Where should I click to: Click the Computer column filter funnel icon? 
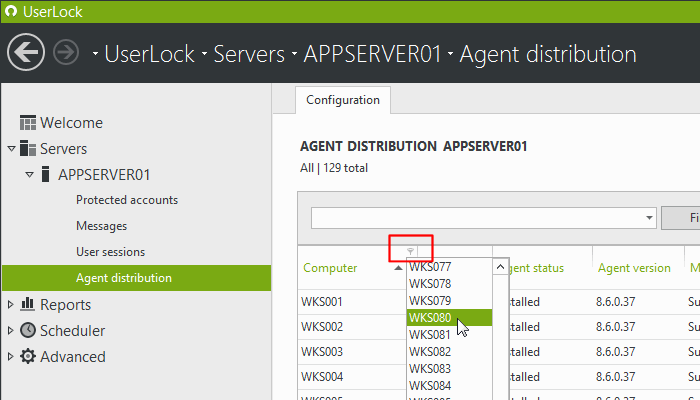[x=410, y=251]
